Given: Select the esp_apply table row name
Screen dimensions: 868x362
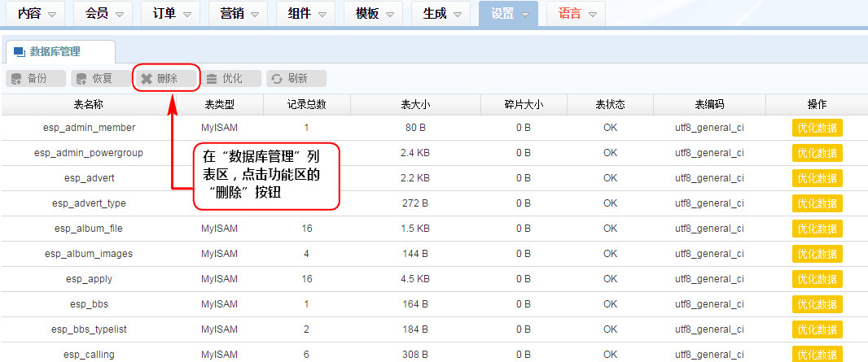Looking at the screenshot, I should [x=89, y=279].
